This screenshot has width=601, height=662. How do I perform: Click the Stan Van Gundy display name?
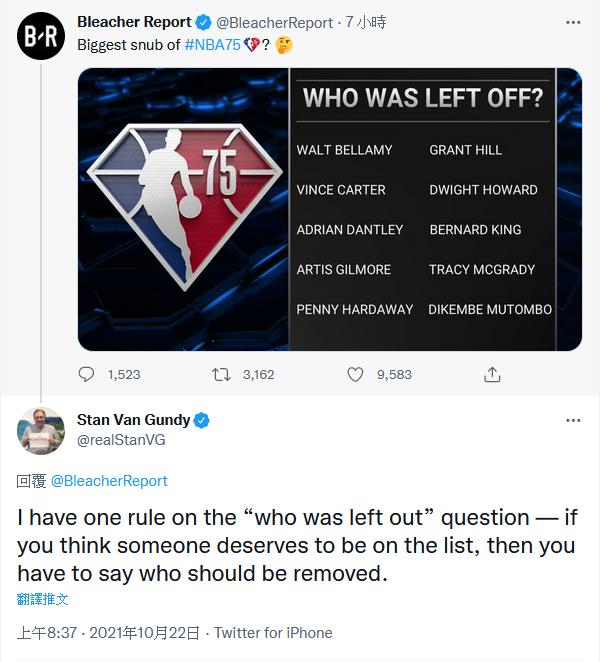pyautogui.click(x=133, y=420)
